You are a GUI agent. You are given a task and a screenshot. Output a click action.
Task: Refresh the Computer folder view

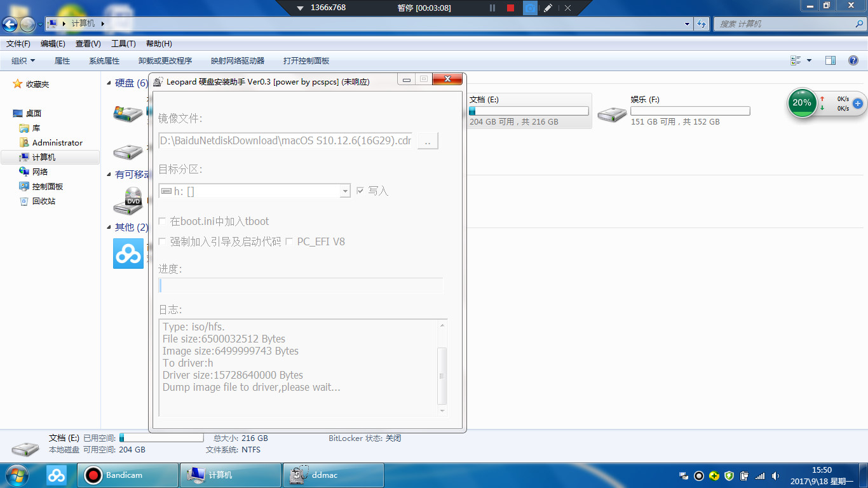702,24
